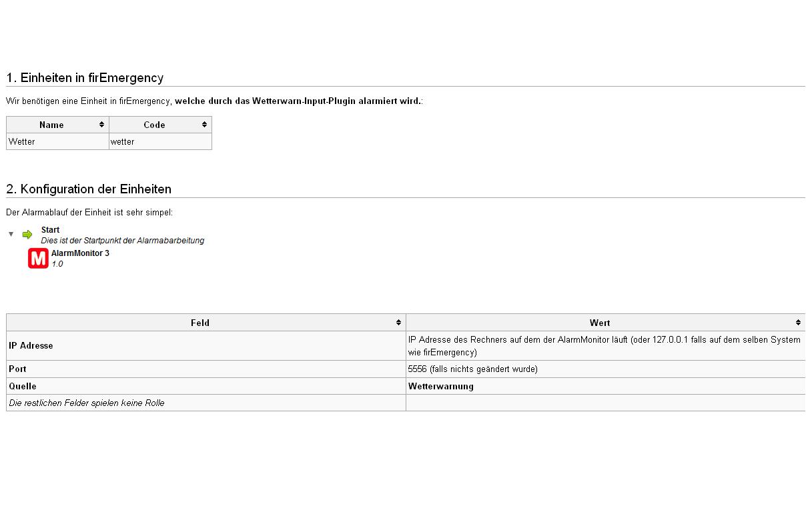This screenshot has height=512, width=812.
Task: Collapse the Start tree node triangle
Action: tap(11, 234)
